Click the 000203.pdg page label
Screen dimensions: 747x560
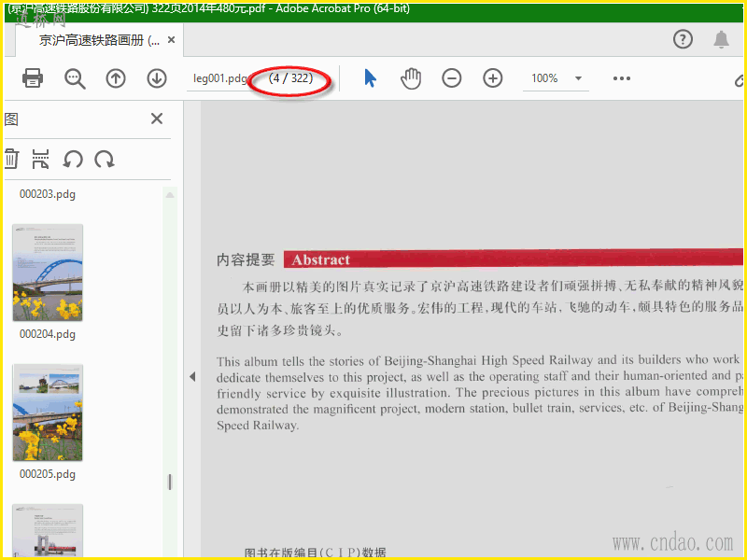[48, 194]
